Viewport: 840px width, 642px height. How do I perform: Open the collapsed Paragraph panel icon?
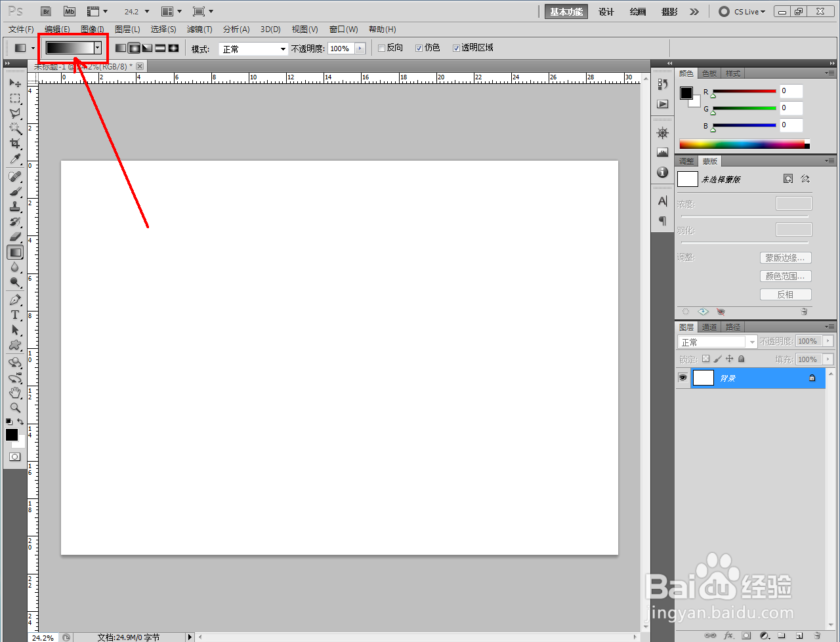[x=663, y=221]
